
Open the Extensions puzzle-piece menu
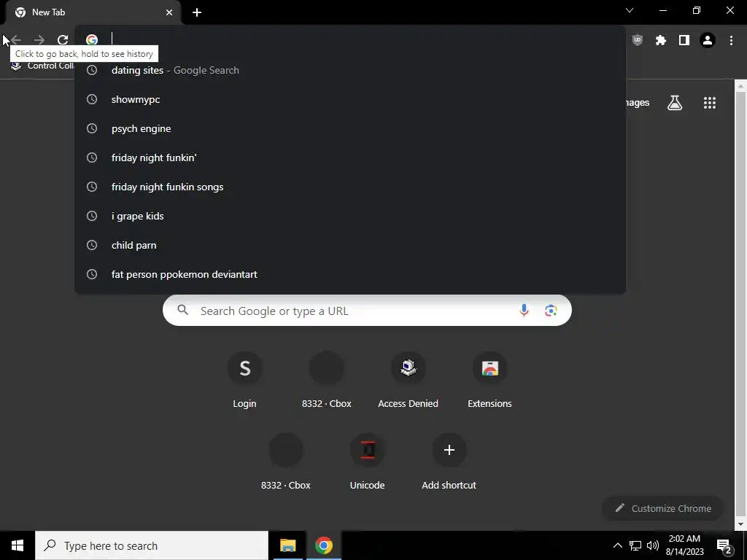tap(661, 41)
